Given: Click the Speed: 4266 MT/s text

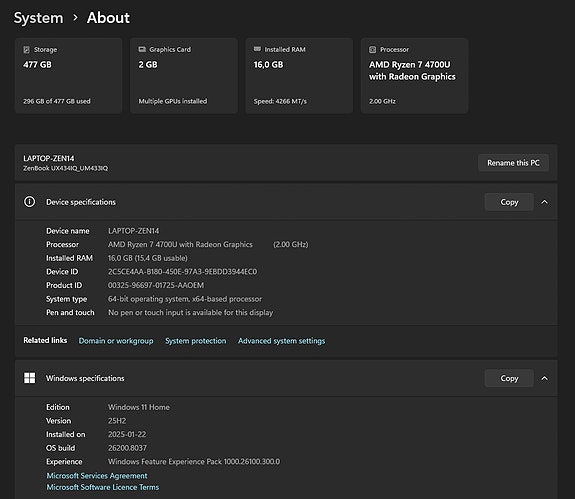Looking at the screenshot, I should pyautogui.click(x=280, y=101).
